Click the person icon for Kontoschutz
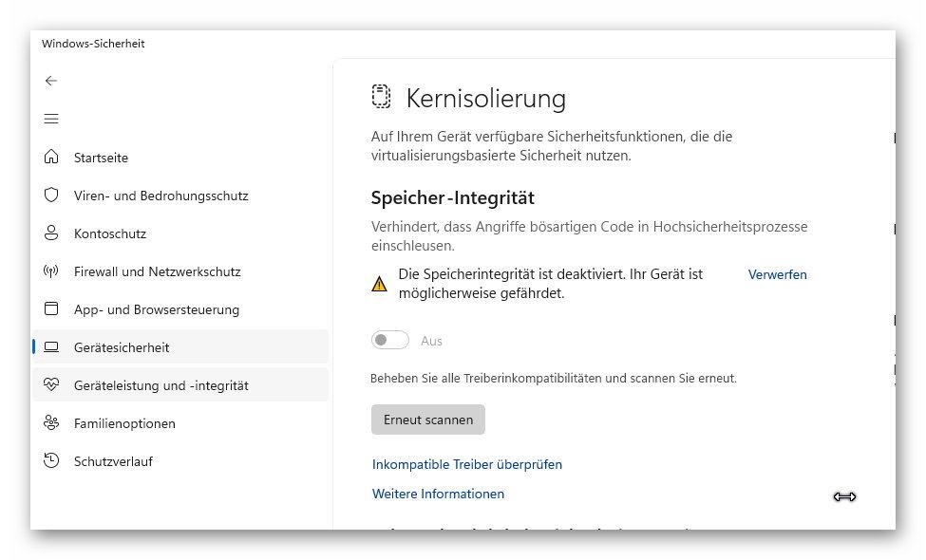Viewport: 926px width, 560px height. click(x=51, y=233)
